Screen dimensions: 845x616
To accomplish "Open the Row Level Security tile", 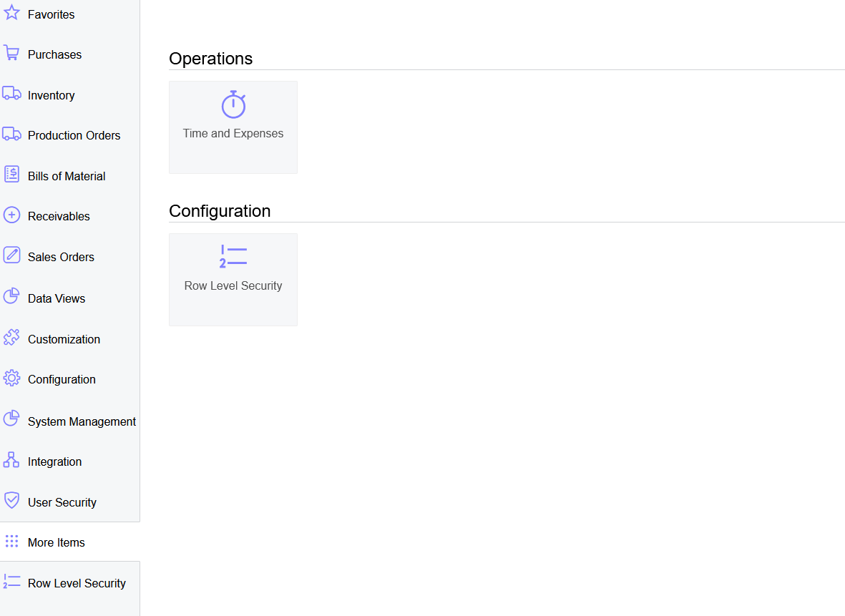I will tap(233, 280).
